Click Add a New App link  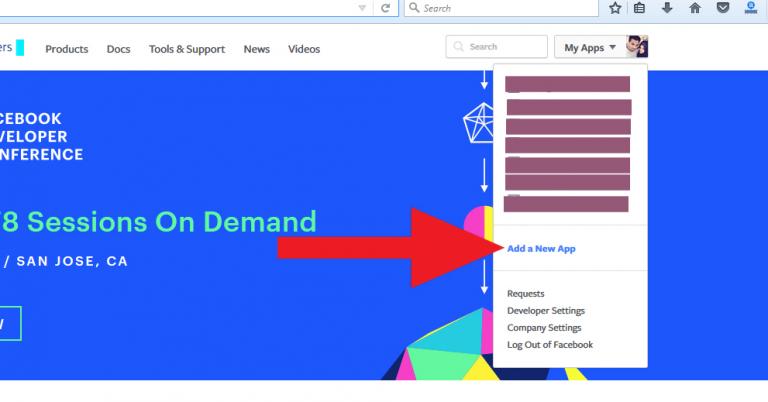click(x=541, y=248)
